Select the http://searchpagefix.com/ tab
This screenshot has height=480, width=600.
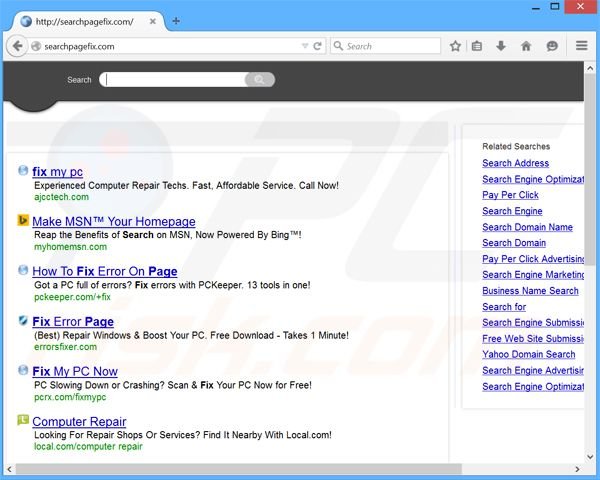point(88,21)
